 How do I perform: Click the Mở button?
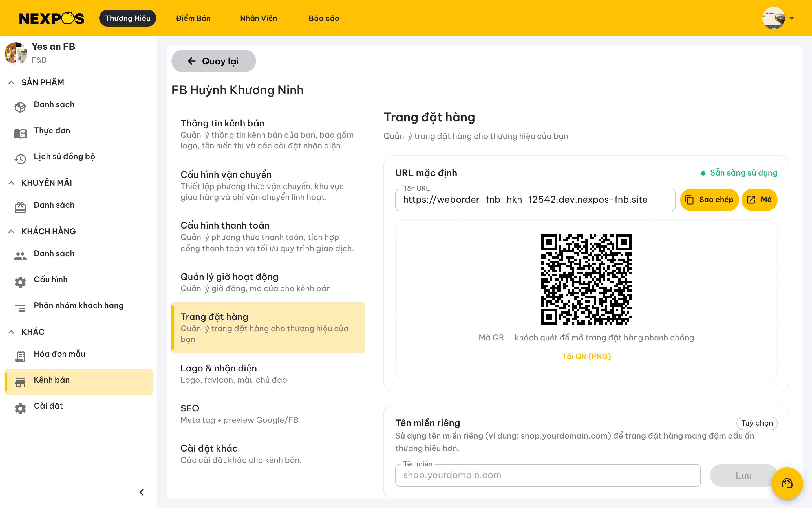759,200
